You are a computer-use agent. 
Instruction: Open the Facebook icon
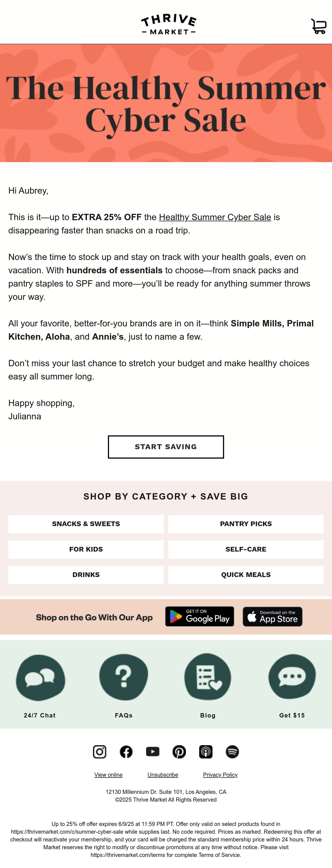pos(126,752)
